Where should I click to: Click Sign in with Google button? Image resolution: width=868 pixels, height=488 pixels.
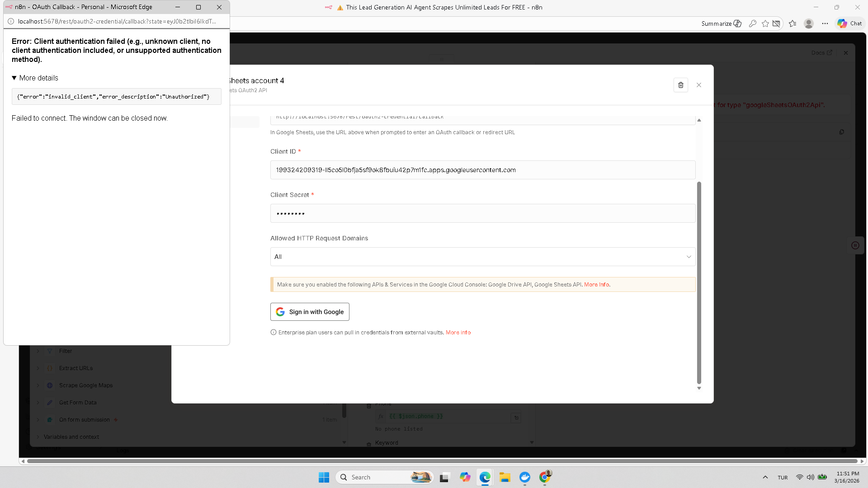coord(310,312)
